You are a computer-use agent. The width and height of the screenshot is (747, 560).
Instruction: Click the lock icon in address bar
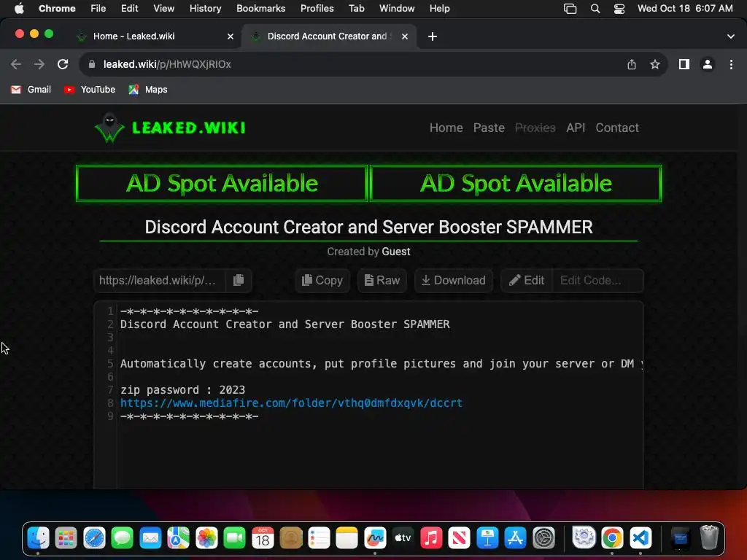coord(93,64)
